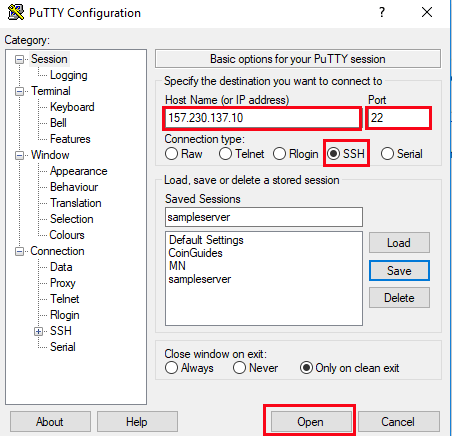
Task: Collapse the Terminal tree branch
Action: point(19,91)
